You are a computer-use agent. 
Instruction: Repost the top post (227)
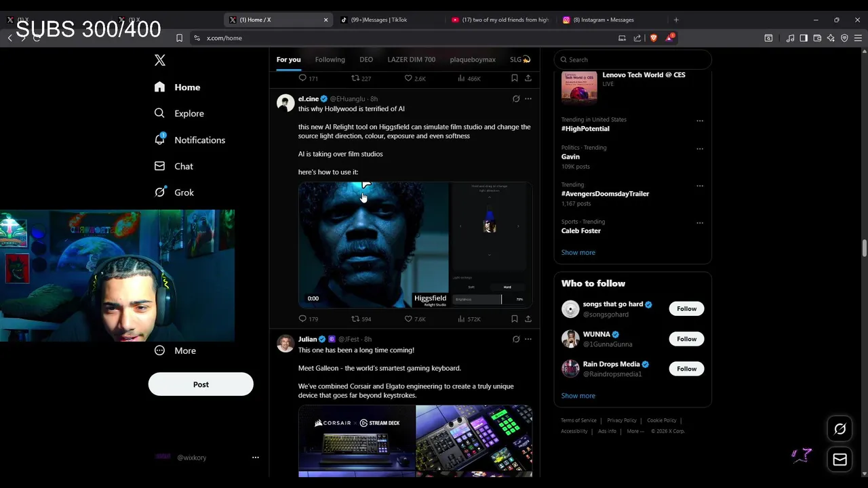361,79
